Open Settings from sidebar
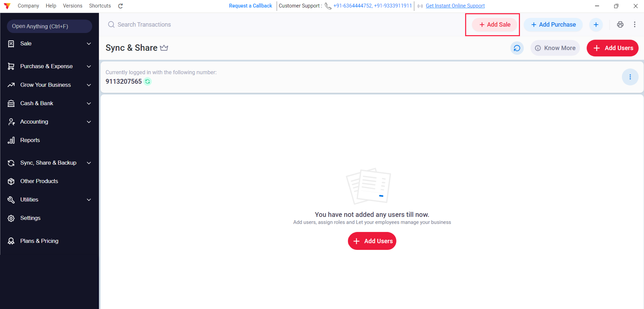The width and height of the screenshot is (644, 309). point(30,218)
